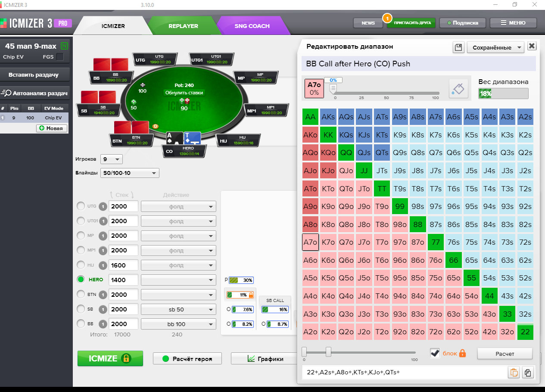Screen dimensions: 545x392
Task: Open HIJ action dropdown
Action: click(x=178, y=265)
